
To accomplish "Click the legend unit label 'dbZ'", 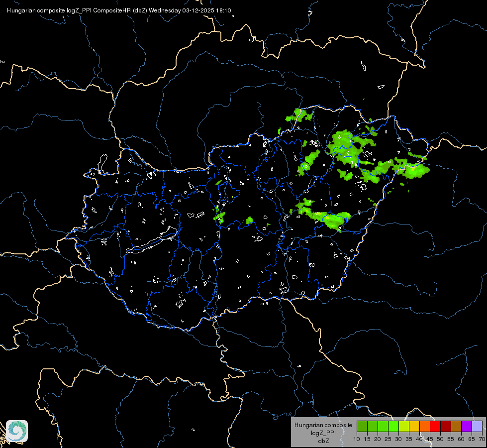I will [323, 441].
